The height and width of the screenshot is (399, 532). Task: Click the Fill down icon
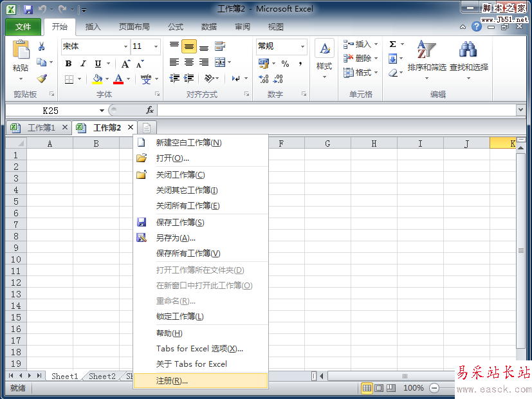[393, 59]
